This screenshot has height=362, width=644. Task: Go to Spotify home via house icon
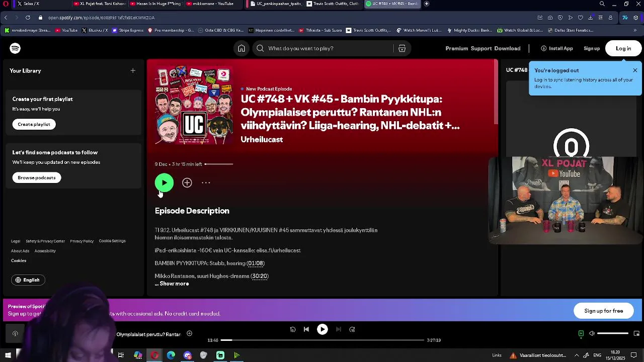click(x=242, y=48)
